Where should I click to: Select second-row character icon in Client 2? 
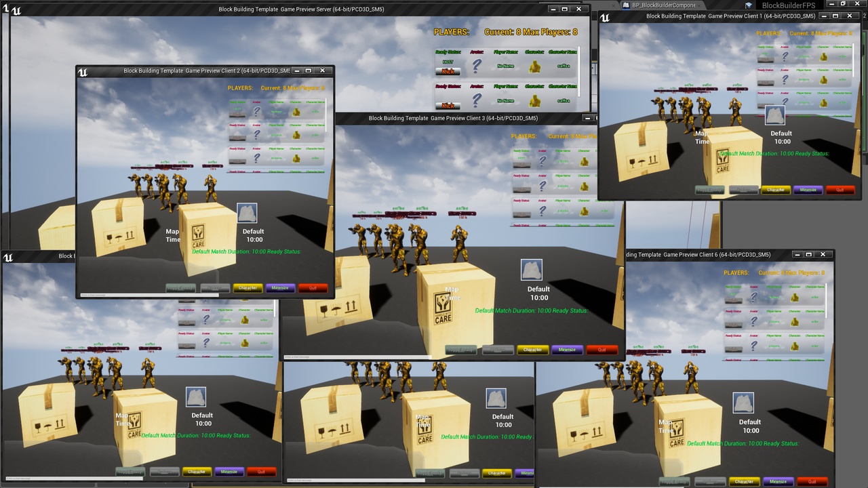296,135
